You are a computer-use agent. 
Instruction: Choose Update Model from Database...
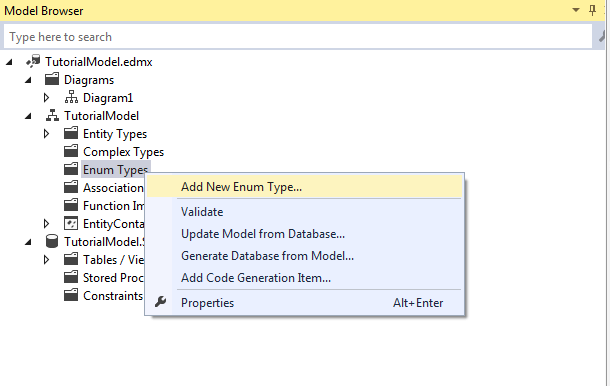pyautogui.click(x=305, y=234)
